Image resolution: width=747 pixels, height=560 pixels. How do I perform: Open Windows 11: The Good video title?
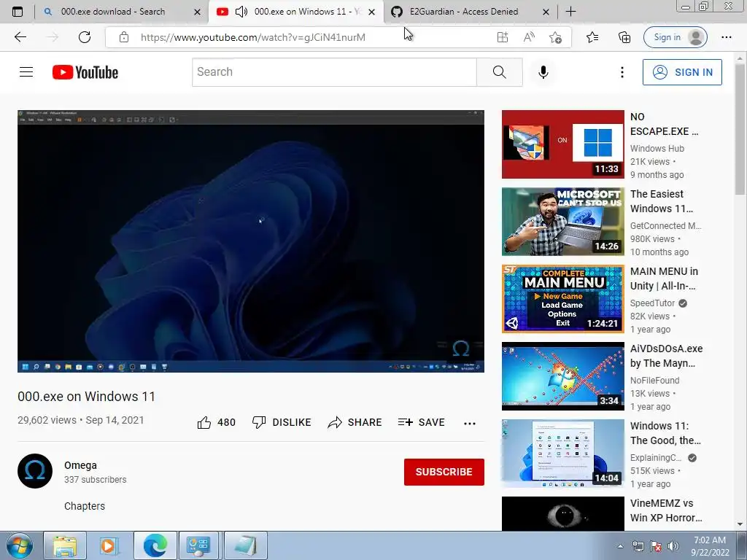[x=665, y=433]
